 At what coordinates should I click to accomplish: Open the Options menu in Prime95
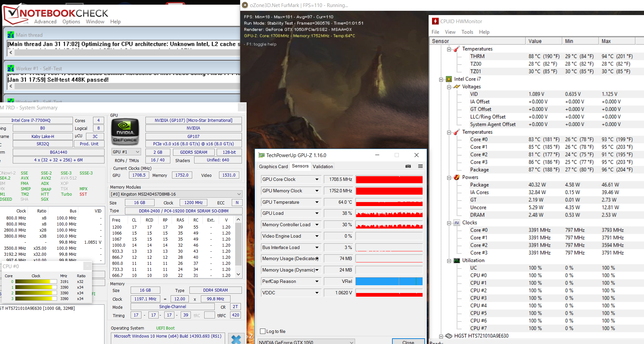(71, 21)
